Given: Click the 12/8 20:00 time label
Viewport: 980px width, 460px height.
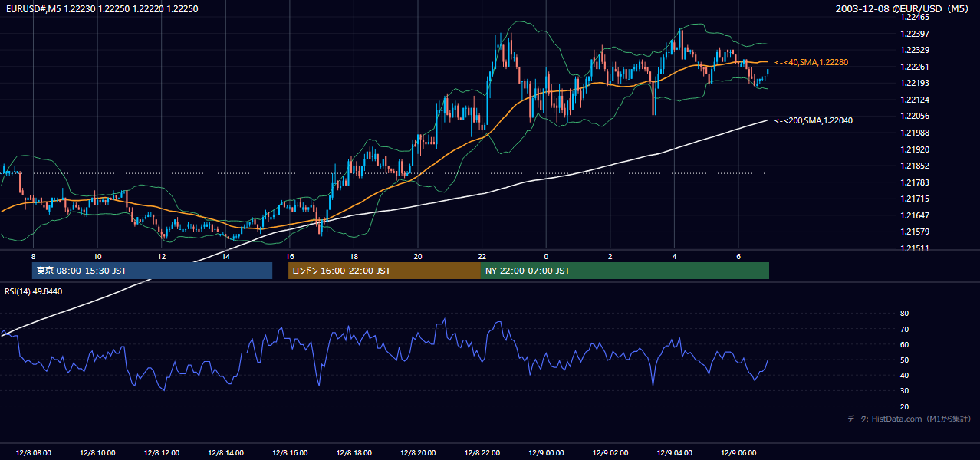Looking at the screenshot, I should point(418,452).
